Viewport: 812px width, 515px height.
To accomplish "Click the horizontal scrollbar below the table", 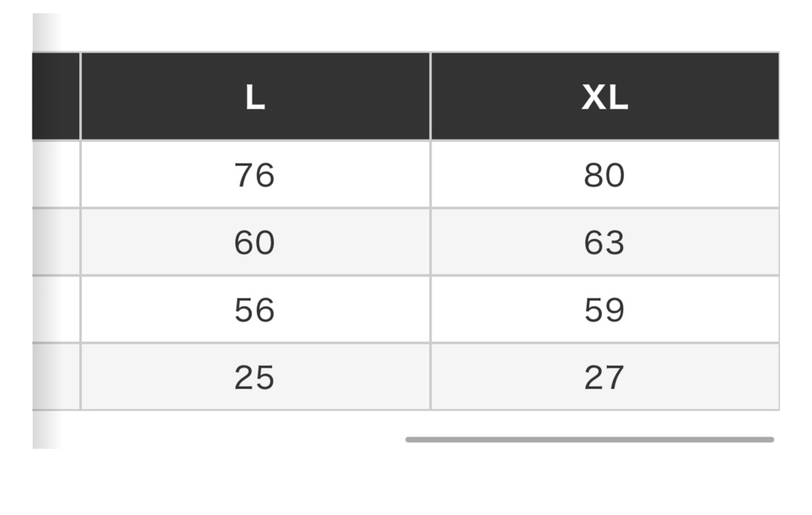I will click(589, 440).
